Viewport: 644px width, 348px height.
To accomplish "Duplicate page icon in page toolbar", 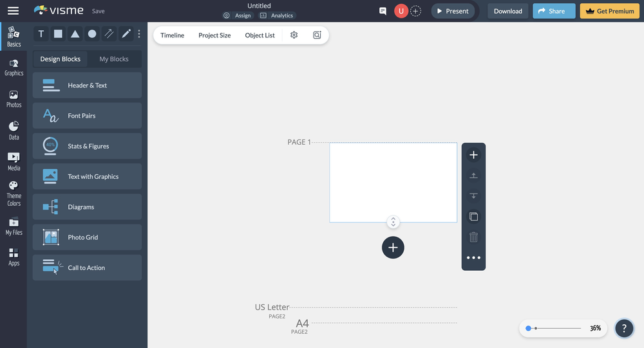I will 473,217.
